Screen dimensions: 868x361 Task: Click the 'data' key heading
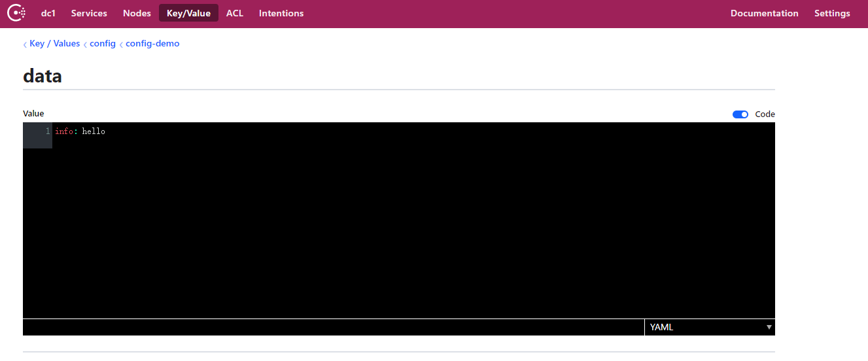[43, 76]
